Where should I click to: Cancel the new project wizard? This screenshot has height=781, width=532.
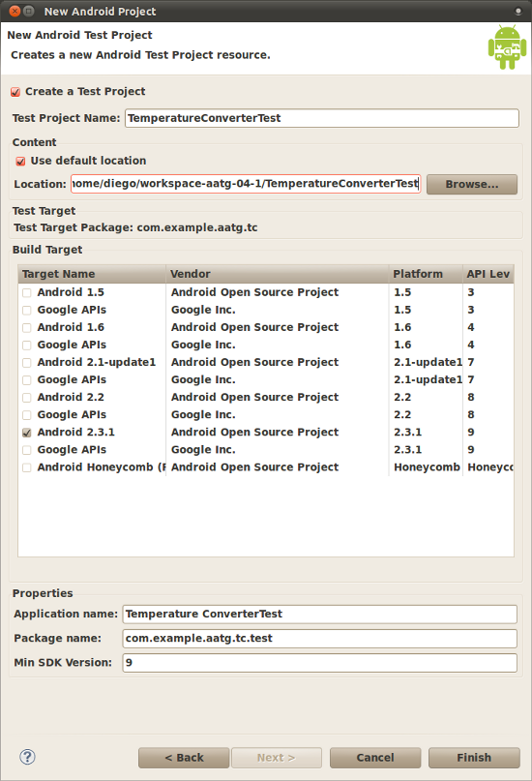(x=375, y=758)
